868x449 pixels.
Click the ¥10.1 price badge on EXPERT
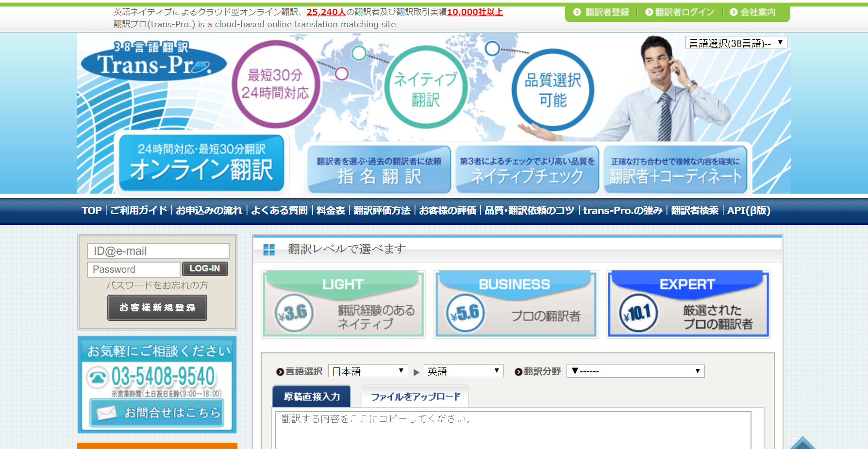(638, 313)
